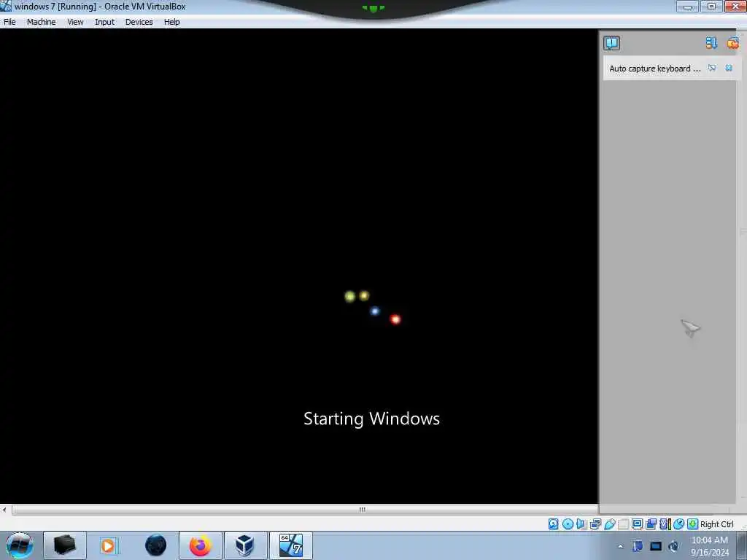Open the Help menu
Image resolution: width=747 pixels, height=560 pixels.
172,22
